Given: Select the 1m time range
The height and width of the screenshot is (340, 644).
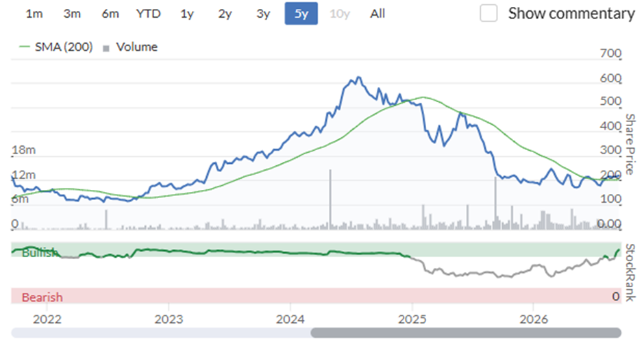Looking at the screenshot, I should click(34, 14).
